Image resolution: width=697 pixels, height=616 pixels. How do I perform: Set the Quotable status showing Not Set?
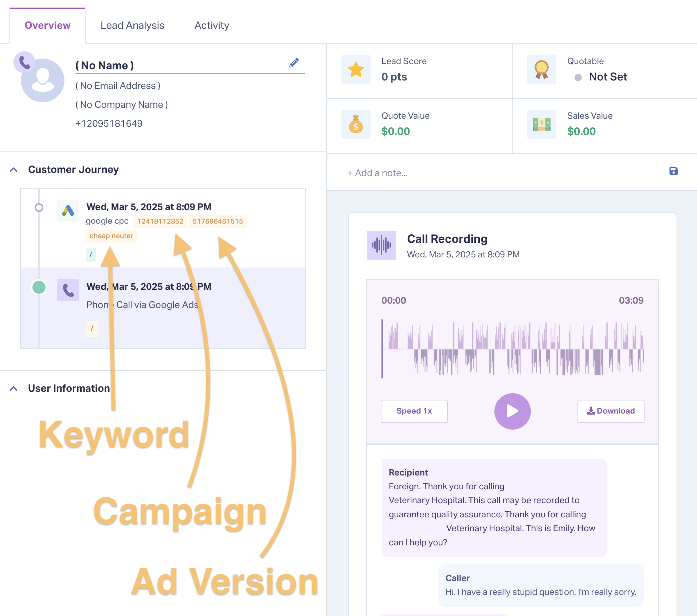pos(601,77)
